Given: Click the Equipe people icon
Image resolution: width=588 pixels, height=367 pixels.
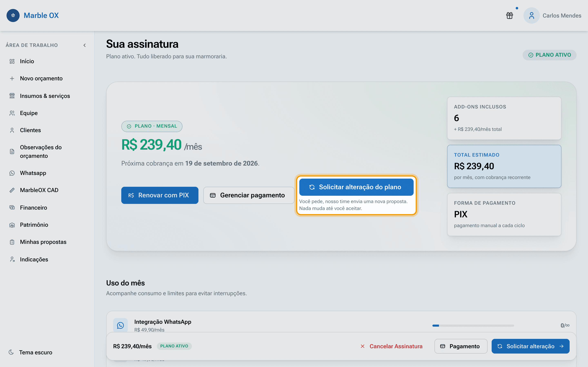Looking at the screenshot, I should [12, 113].
